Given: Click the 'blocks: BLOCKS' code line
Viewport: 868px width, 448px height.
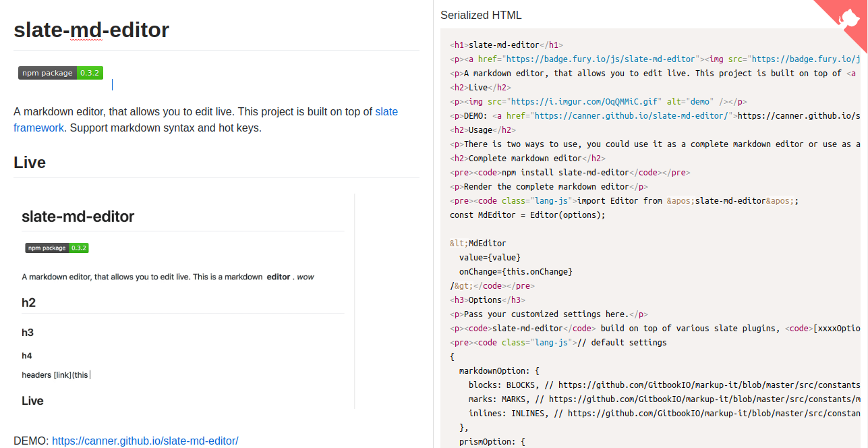Looking at the screenshot, I should point(664,385).
